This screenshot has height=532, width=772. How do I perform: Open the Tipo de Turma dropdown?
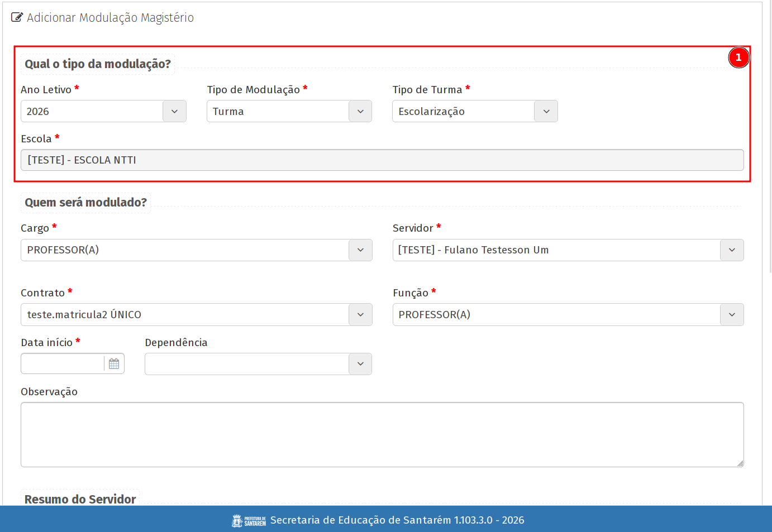click(x=546, y=111)
